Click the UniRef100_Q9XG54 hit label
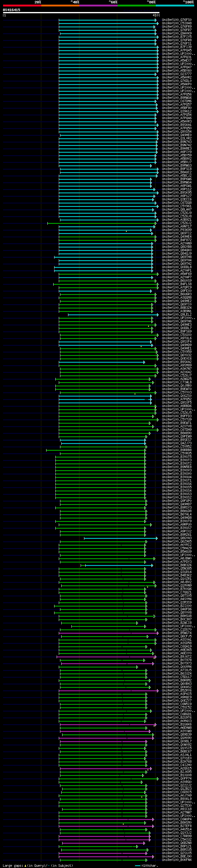This screenshot has height=868, width=197. click(177, 132)
